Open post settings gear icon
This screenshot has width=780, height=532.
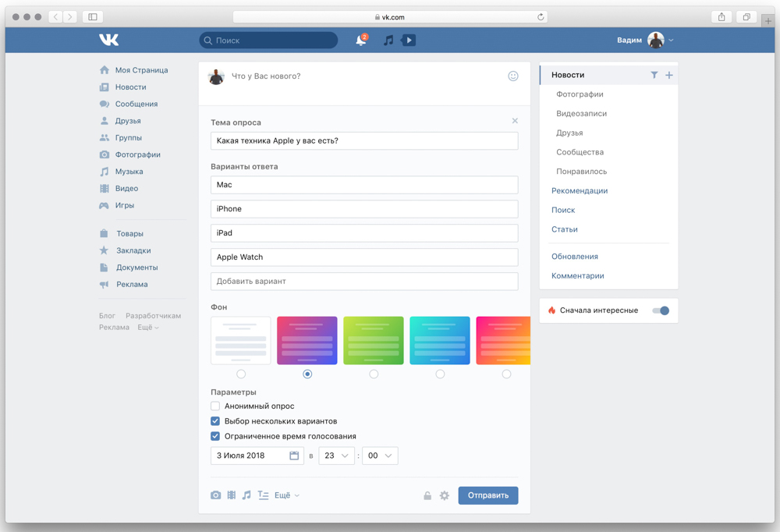click(445, 495)
